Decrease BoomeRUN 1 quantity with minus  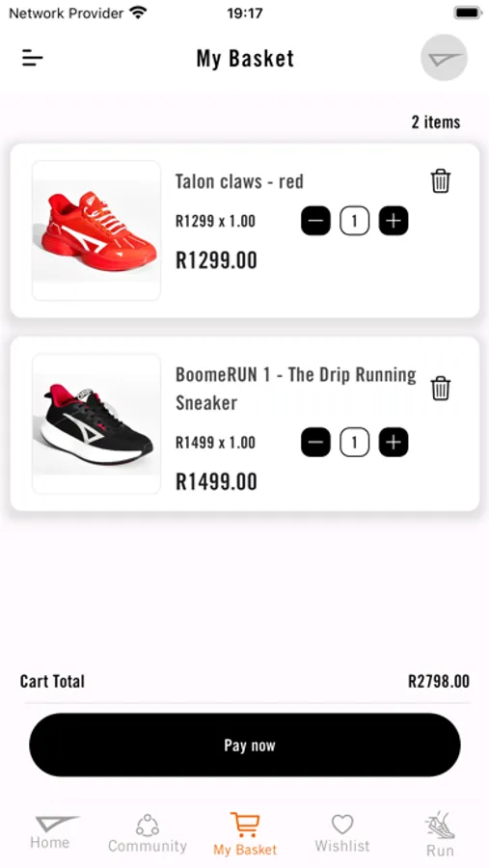click(315, 443)
